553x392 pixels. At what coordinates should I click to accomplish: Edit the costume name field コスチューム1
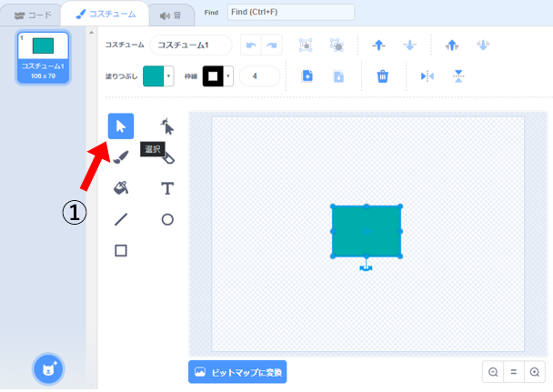pos(191,45)
